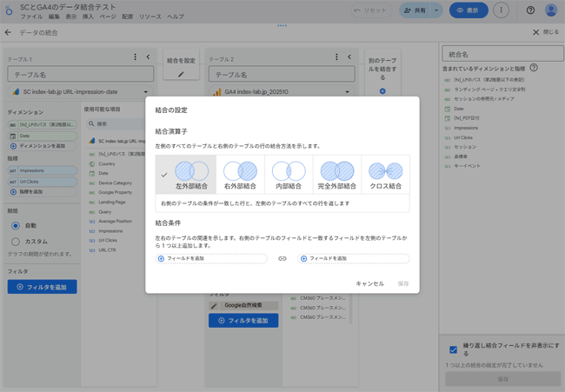Go back with the arrow beside データの統合

[x=8, y=32]
